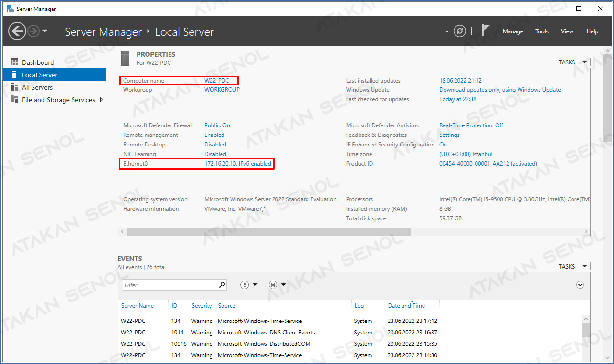Screen dimensions: 614x364
Task: Select the Microsoft-Windows-DNS Client Events row
Action: pos(350,333)
